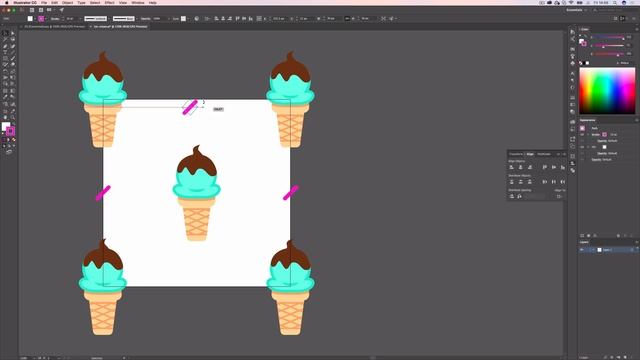
Task: Select the Zoom tool
Action: pos(13,117)
